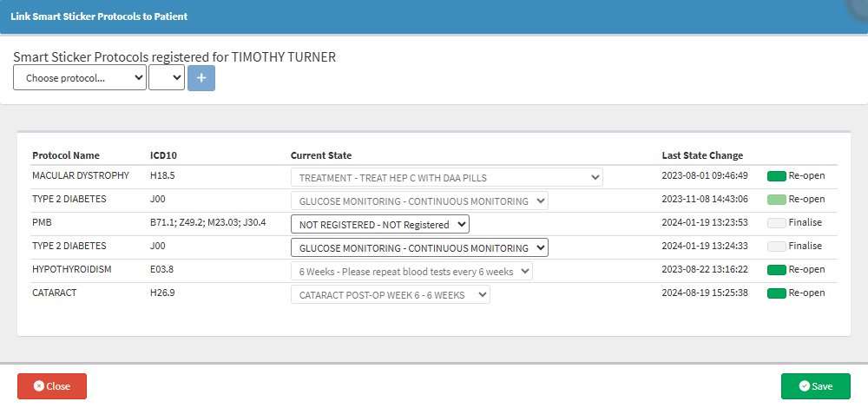Click the Protocol Name column header
This screenshot has width=868, height=408.
coord(66,155)
